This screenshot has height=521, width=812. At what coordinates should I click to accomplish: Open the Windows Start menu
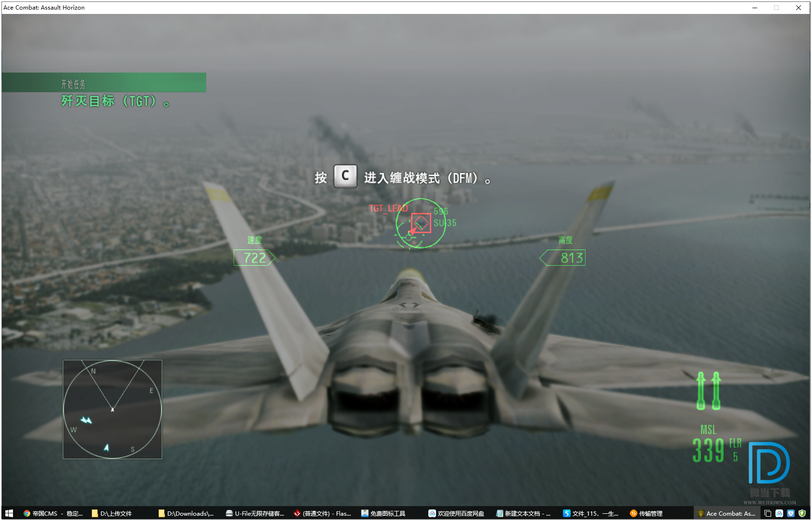pyautogui.click(x=9, y=513)
